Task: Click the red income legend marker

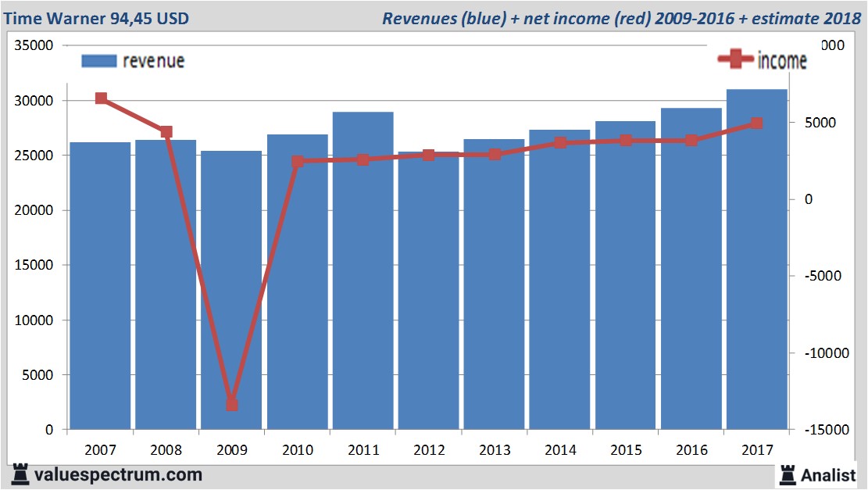Action: [735, 59]
